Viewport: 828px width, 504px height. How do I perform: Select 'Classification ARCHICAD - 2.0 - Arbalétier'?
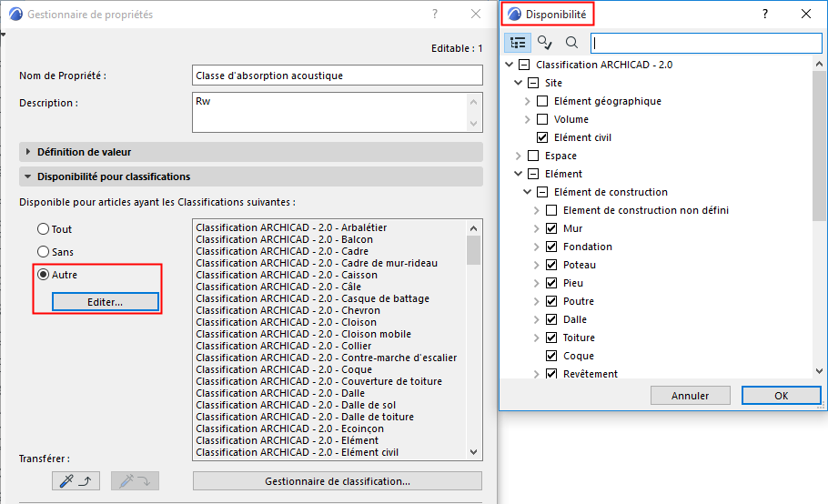point(291,227)
